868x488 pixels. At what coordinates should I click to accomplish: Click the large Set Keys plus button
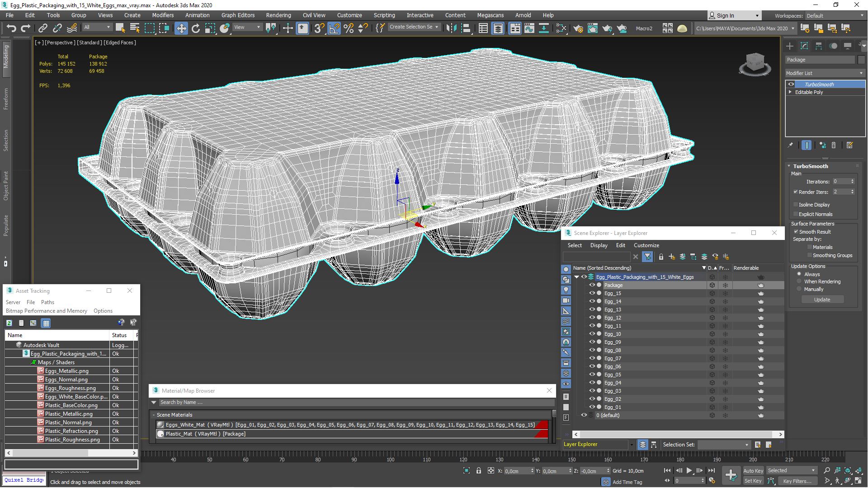click(731, 475)
